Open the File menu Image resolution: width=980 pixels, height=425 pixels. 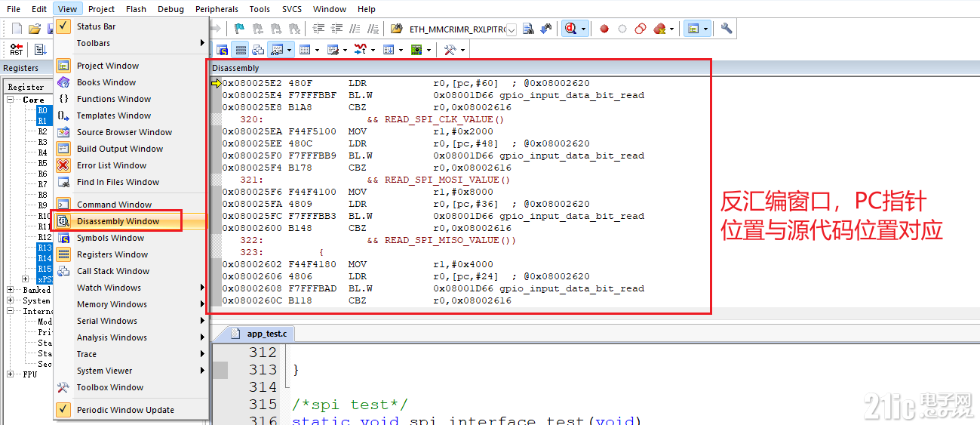click(x=14, y=9)
